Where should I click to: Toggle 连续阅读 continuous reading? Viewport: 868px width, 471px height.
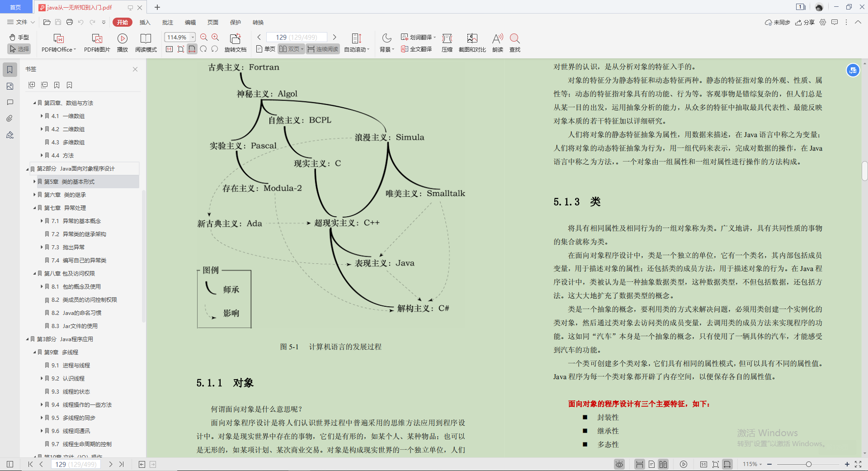point(323,49)
